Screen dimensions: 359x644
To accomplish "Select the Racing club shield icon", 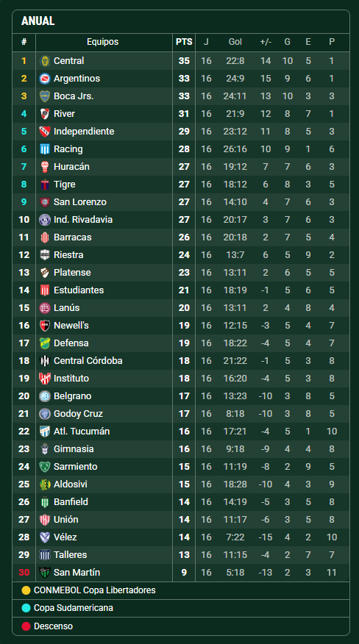I will click(x=44, y=149).
